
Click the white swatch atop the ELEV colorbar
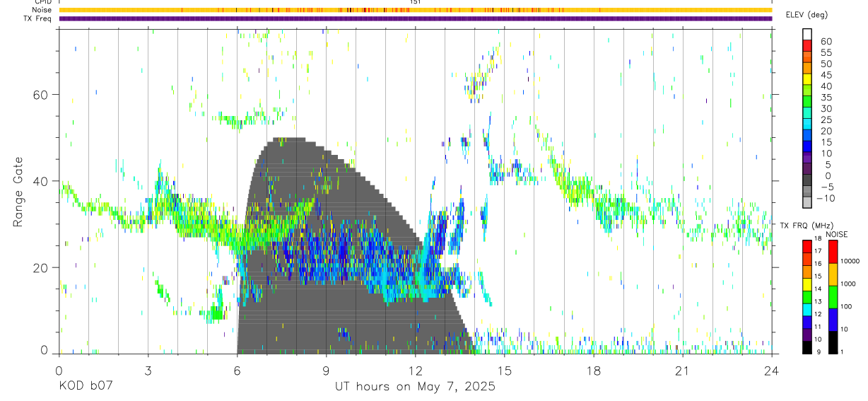pyautogui.click(x=807, y=34)
